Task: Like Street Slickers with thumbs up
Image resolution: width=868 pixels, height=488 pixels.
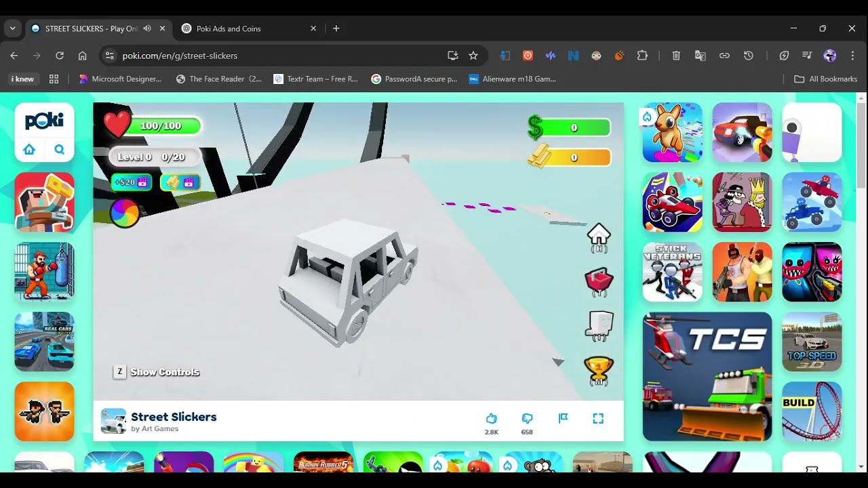Action: 492,419
